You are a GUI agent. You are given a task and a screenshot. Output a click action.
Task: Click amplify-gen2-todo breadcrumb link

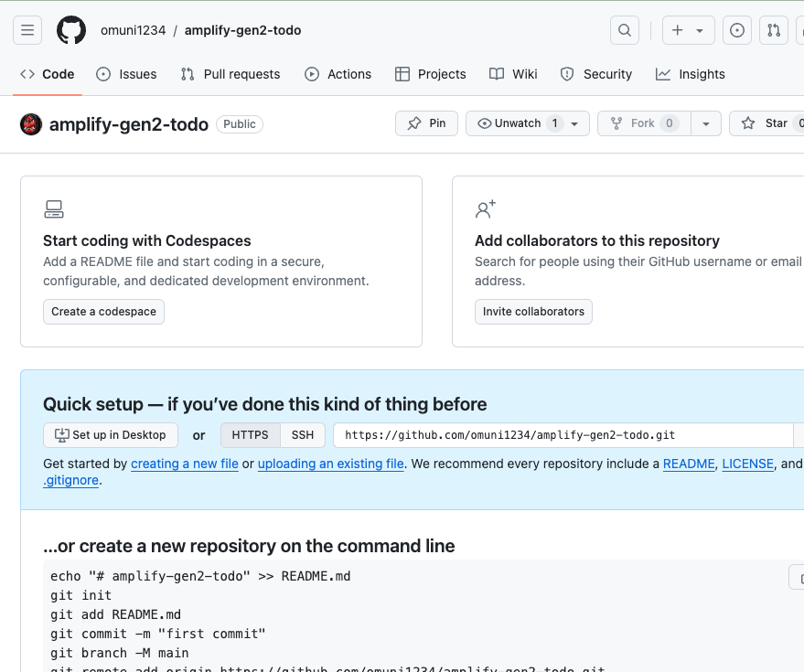pos(242,30)
